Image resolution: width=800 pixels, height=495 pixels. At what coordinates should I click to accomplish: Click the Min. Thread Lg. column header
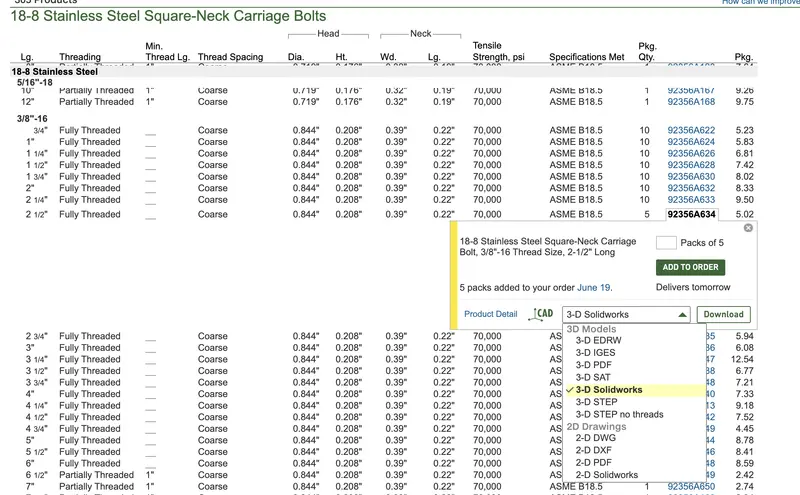click(x=167, y=52)
